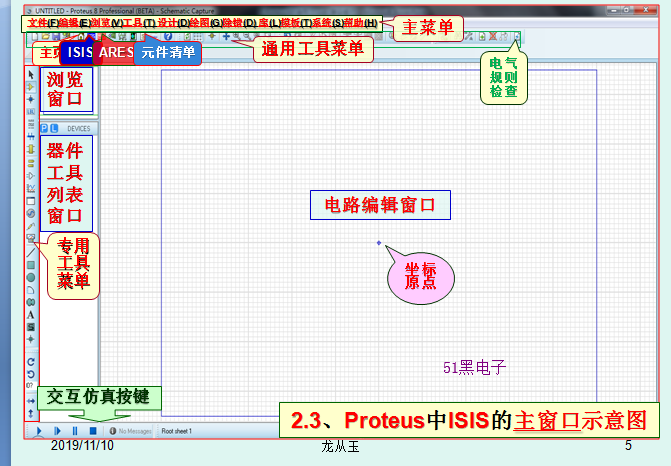Viewport: 671px width, 466px height.
Task: Click the red X toolbar icon
Action: 493,37
